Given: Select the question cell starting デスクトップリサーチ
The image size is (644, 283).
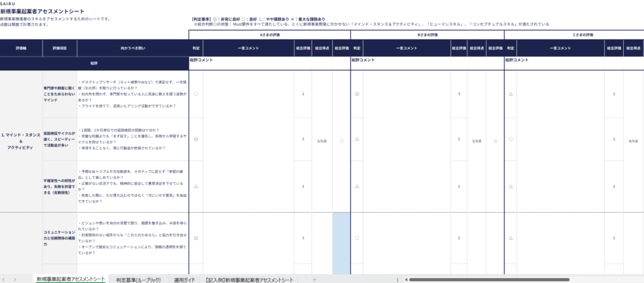Looking at the screenshot, I should pyautogui.click(x=133, y=94).
